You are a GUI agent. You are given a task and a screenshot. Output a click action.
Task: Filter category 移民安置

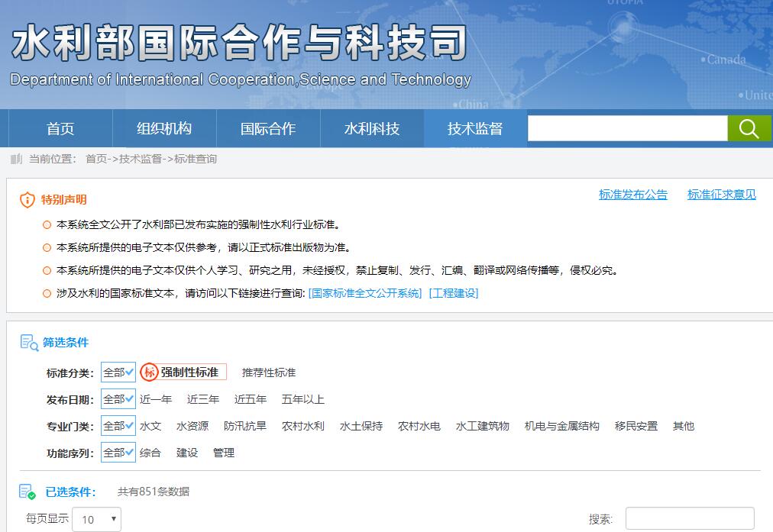point(636,426)
